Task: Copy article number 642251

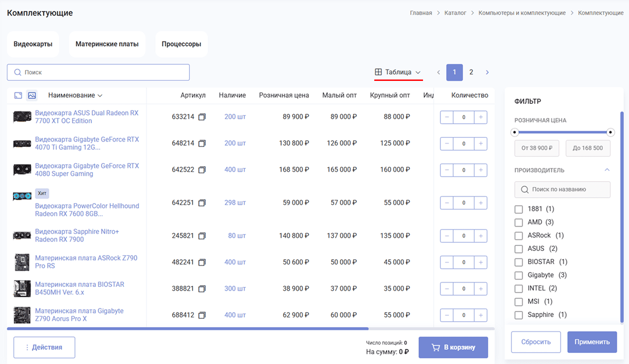Action: click(x=202, y=203)
